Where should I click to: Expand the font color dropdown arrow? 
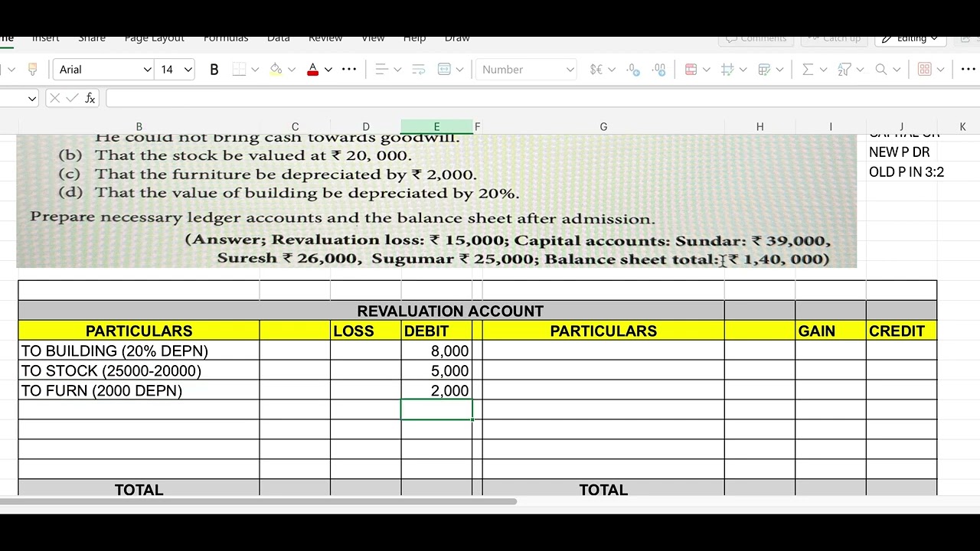click(328, 70)
